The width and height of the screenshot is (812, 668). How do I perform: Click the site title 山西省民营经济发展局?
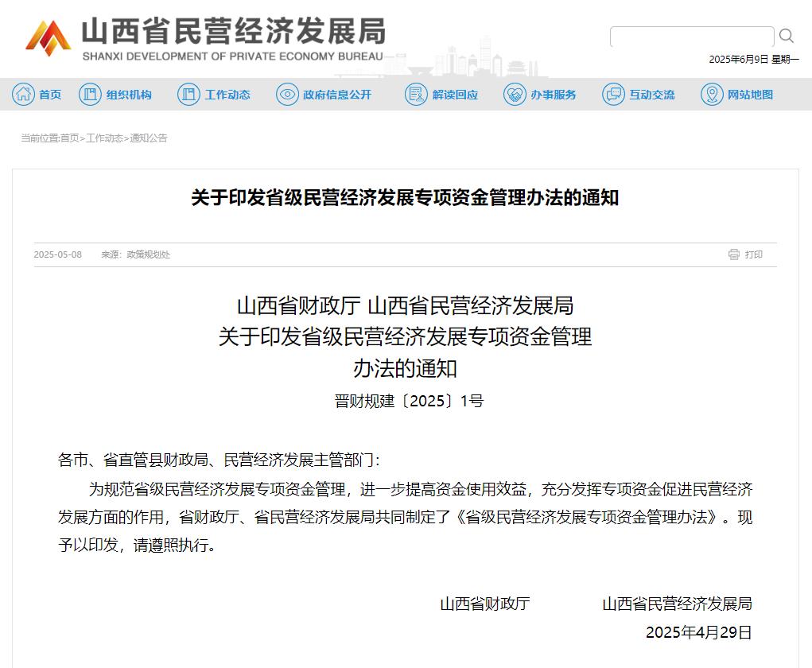(234, 31)
